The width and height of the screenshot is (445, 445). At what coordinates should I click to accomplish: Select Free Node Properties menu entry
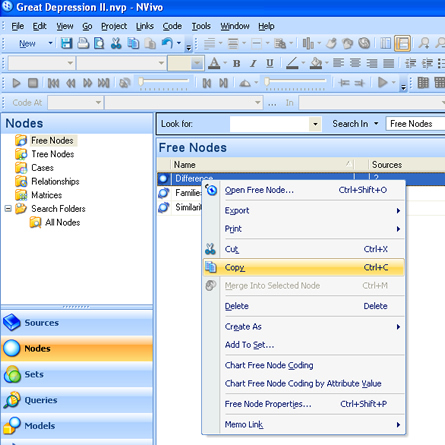(303, 404)
